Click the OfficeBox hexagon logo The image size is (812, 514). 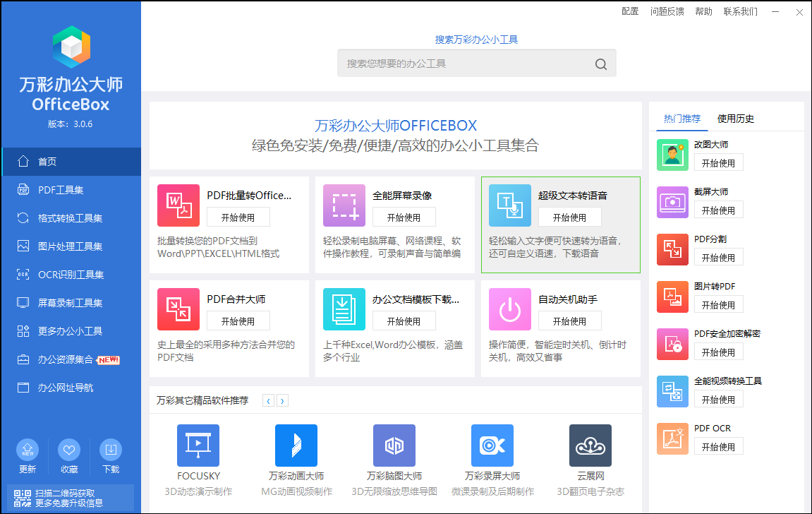(71, 47)
